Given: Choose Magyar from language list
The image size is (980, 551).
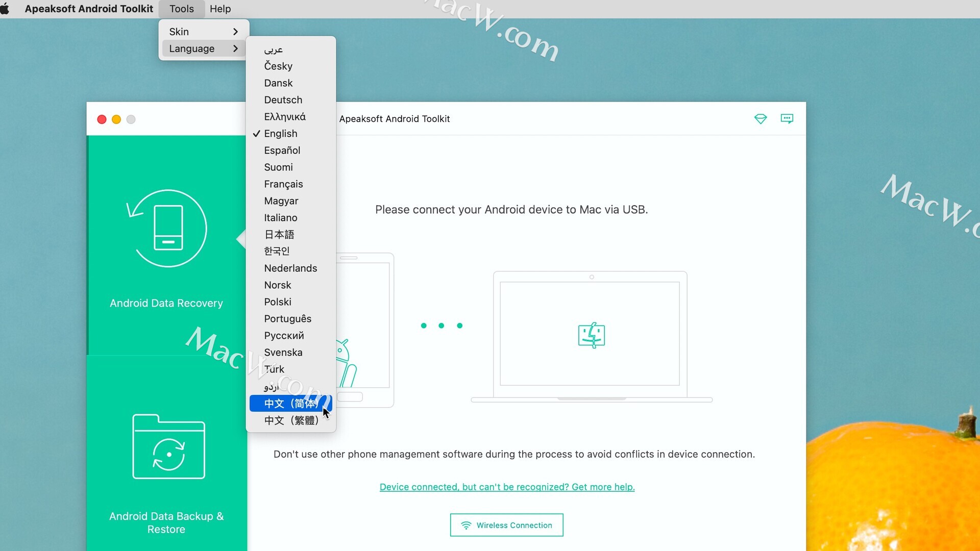Looking at the screenshot, I should (291, 201).
